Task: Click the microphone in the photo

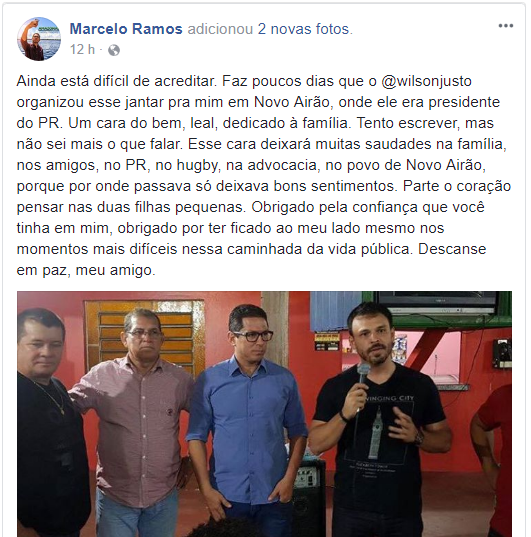Action: pyautogui.click(x=362, y=373)
